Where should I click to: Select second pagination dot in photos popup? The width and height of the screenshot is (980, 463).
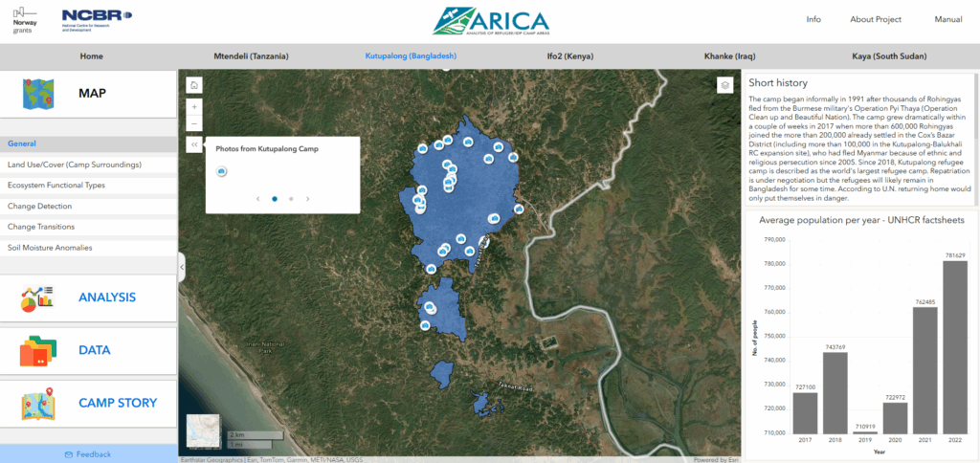291,199
